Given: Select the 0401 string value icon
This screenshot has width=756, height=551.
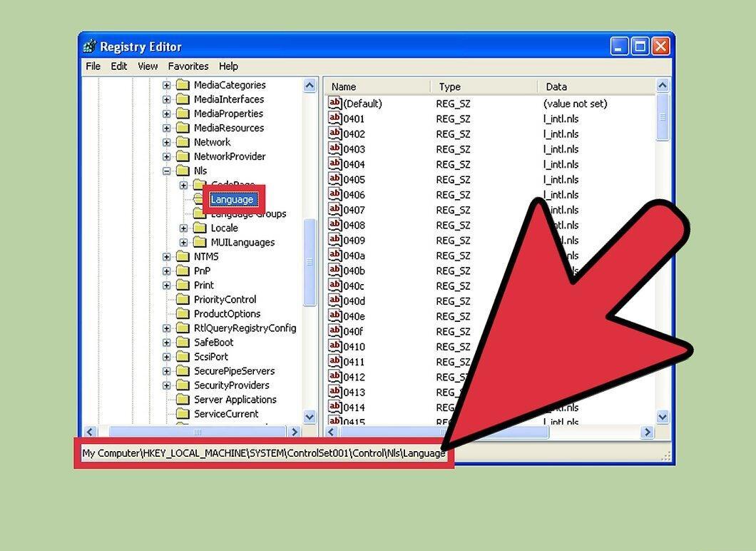Looking at the screenshot, I should [334, 118].
